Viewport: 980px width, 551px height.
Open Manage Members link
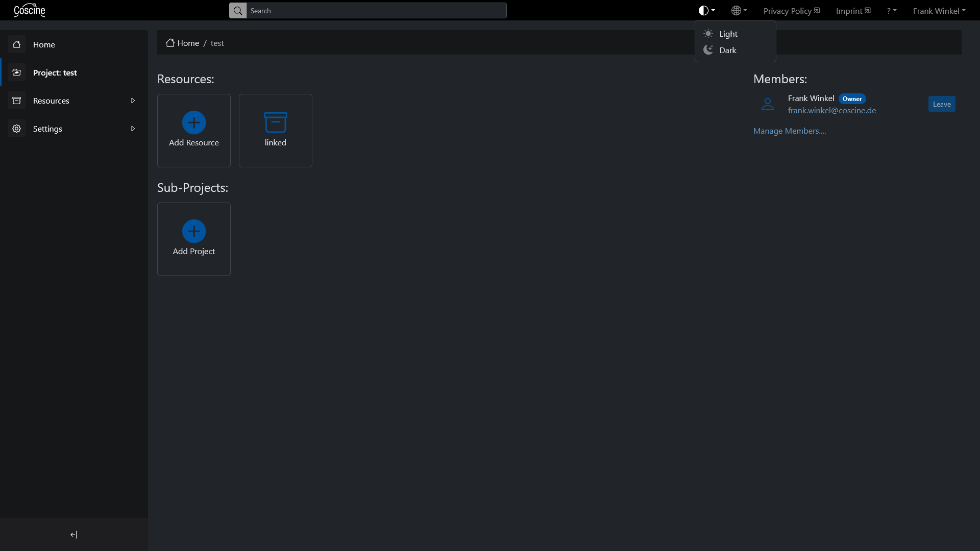[x=790, y=131]
